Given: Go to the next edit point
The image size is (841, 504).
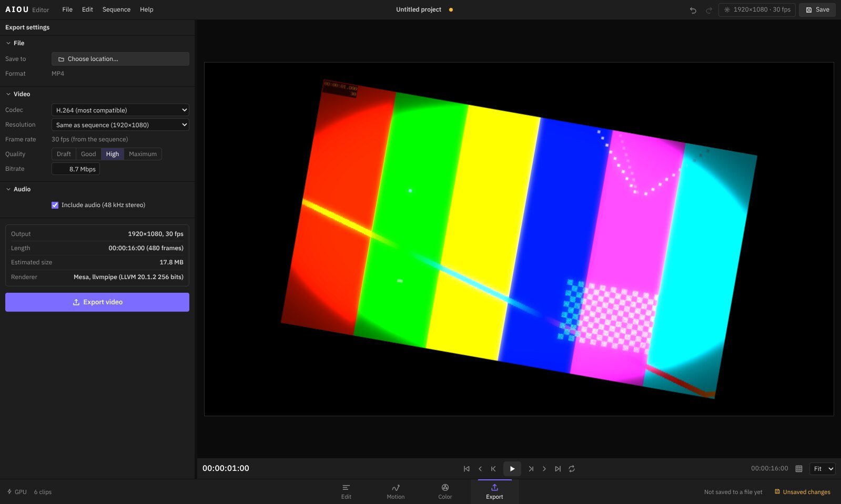Looking at the screenshot, I should (x=531, y=469).
